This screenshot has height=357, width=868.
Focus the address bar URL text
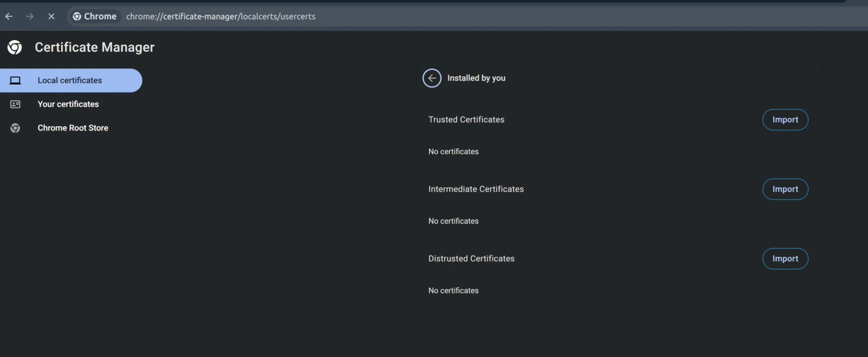pos(221,16)
